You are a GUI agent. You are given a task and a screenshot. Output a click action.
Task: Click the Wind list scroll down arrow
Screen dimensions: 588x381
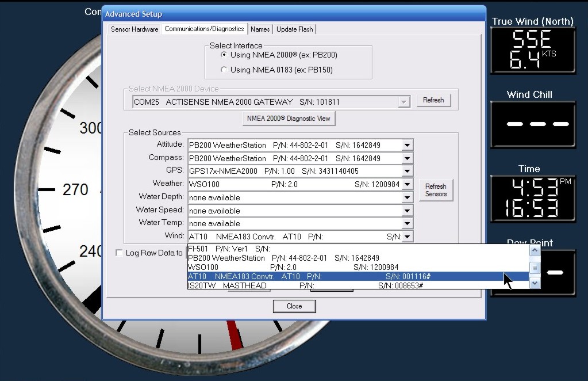coord(535,283)
